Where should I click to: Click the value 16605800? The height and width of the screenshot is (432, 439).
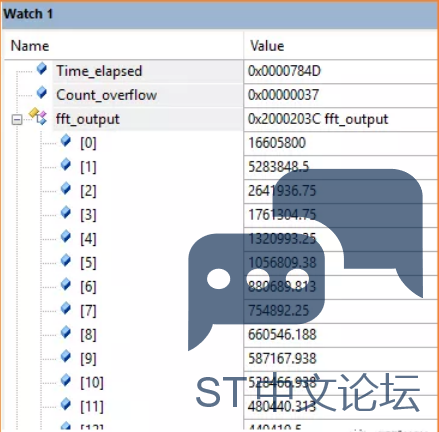[277, 143]
